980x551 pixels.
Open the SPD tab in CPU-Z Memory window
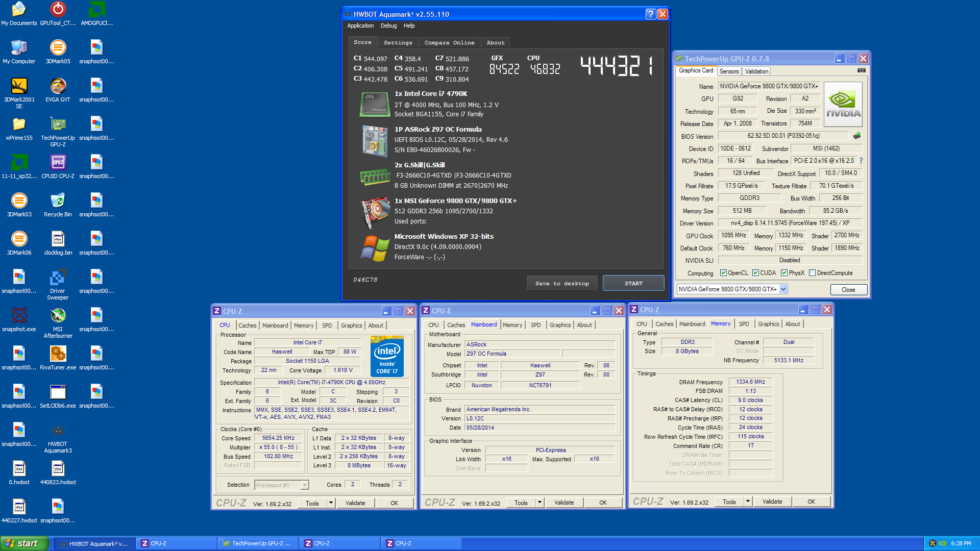pyautogui.click(x=744, y=324)
